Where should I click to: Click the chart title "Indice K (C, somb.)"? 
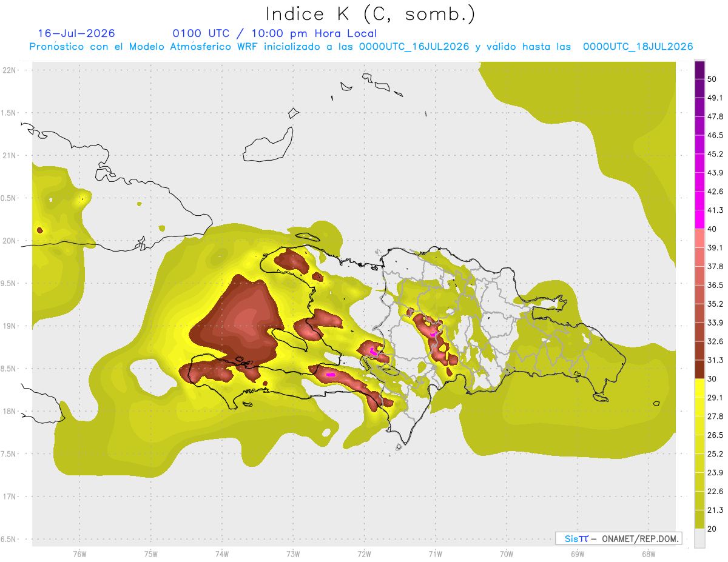click(371, 14)
